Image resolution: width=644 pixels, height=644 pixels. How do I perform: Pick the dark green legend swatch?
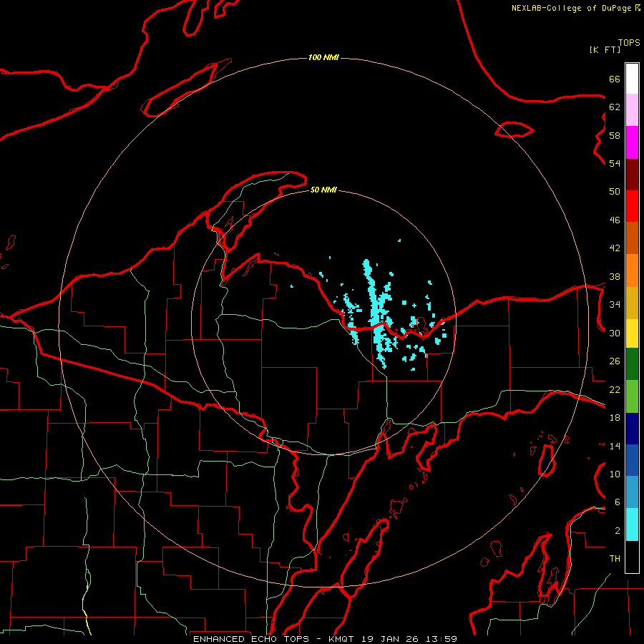point(632,364)
